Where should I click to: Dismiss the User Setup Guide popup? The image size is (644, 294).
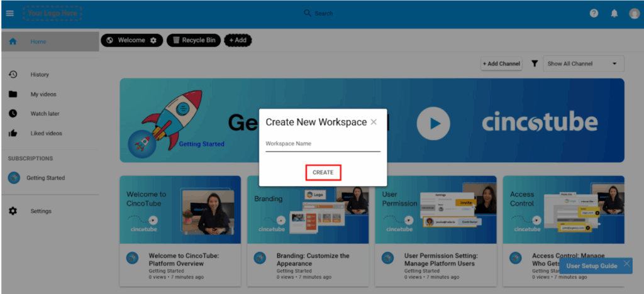[626, 264]
